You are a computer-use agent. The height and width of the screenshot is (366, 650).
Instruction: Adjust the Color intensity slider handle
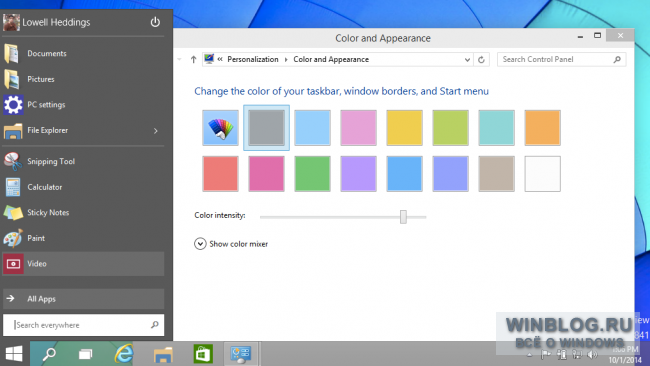(403, 217)
